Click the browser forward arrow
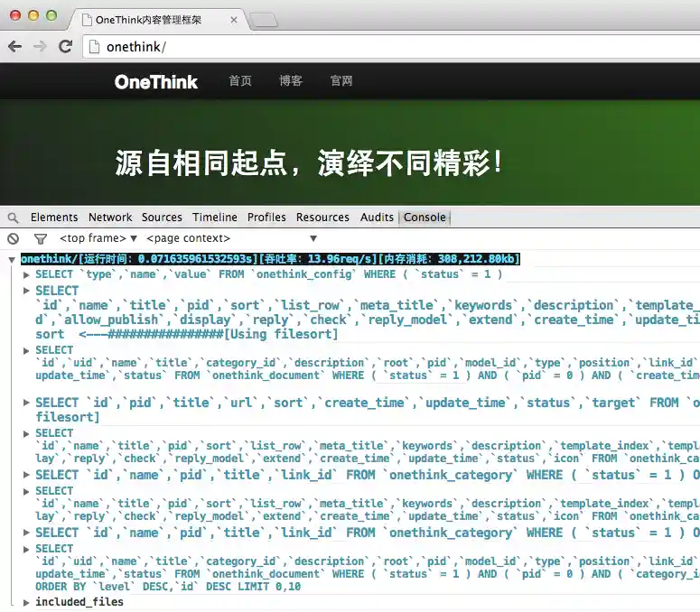Screen dimensions: 700x612 pos(40,46)
